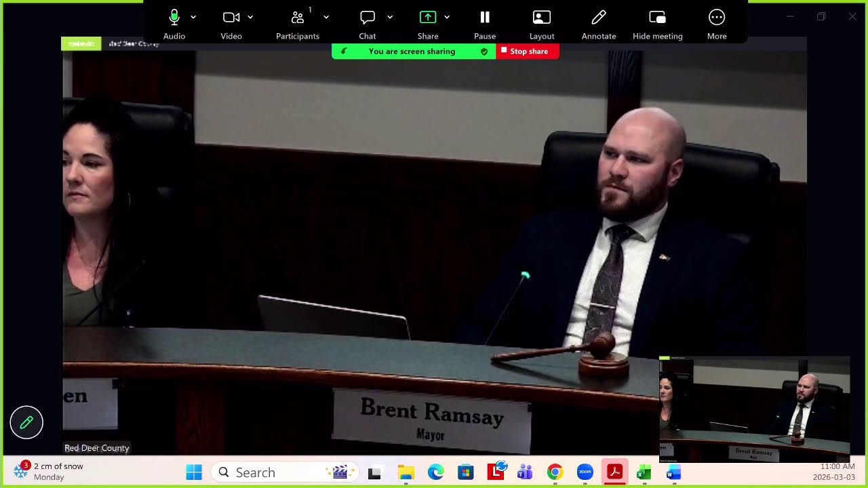868x488 pixels.
Task: Click the Red Deer County name label
Action: pyautogui.click(x=96, y=448)
